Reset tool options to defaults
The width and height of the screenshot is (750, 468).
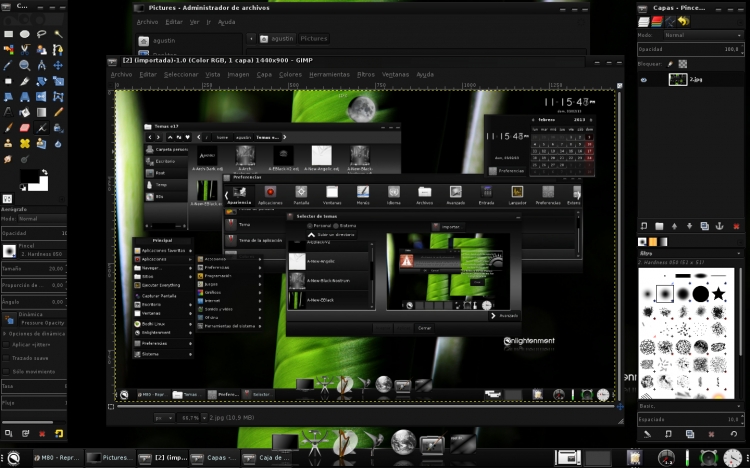point(58,434)
